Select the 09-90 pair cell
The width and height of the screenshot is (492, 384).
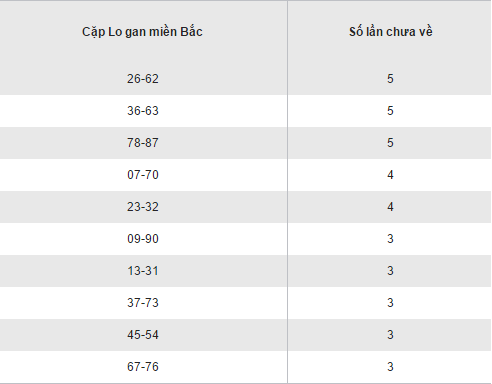[x=143, y=239]
